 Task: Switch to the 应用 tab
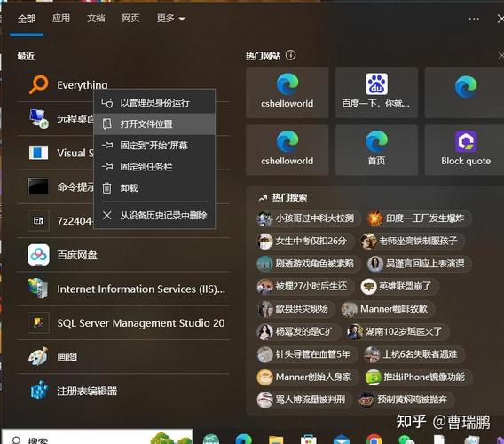[61, 19]
